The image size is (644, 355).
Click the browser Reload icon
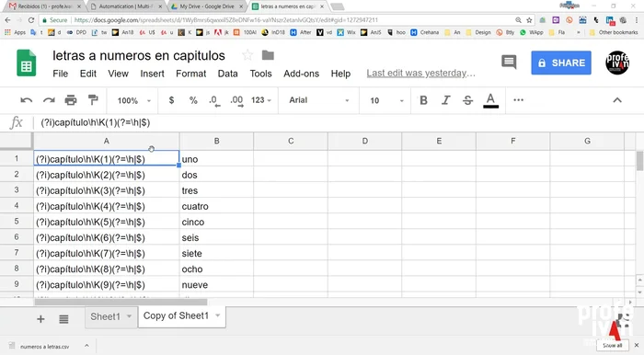(x=31, y=19)
